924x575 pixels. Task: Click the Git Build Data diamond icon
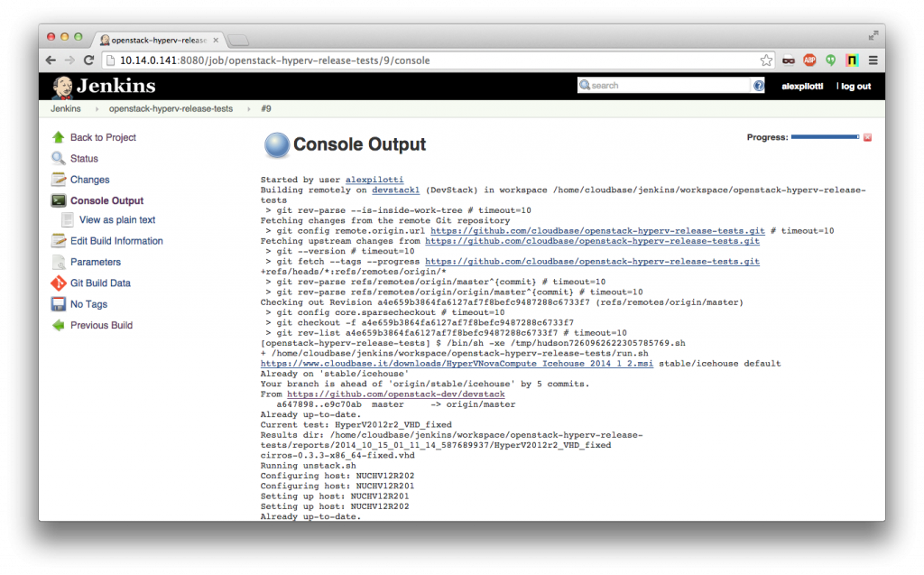[x=57, y=283]
